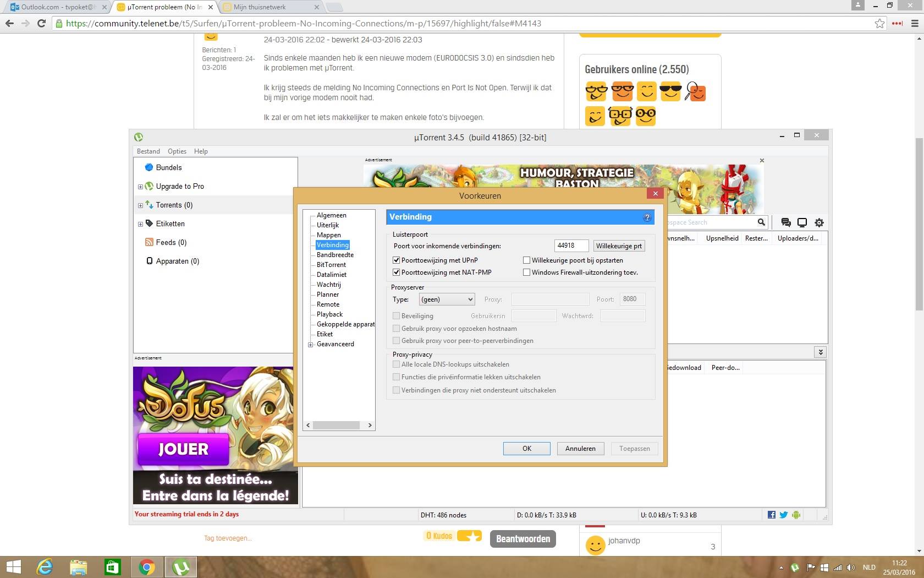The width and height of the screenshot is (924, 578).
Task: Select Remote in preferences tree
Action: 328,304
